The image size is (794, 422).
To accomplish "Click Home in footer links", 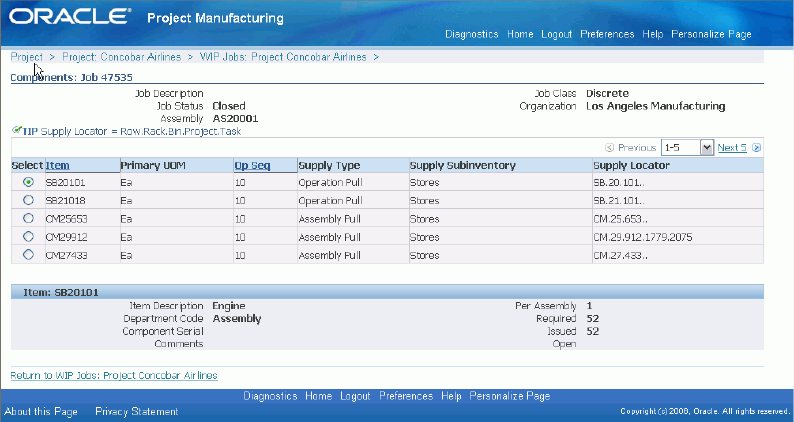I will 319,396.
